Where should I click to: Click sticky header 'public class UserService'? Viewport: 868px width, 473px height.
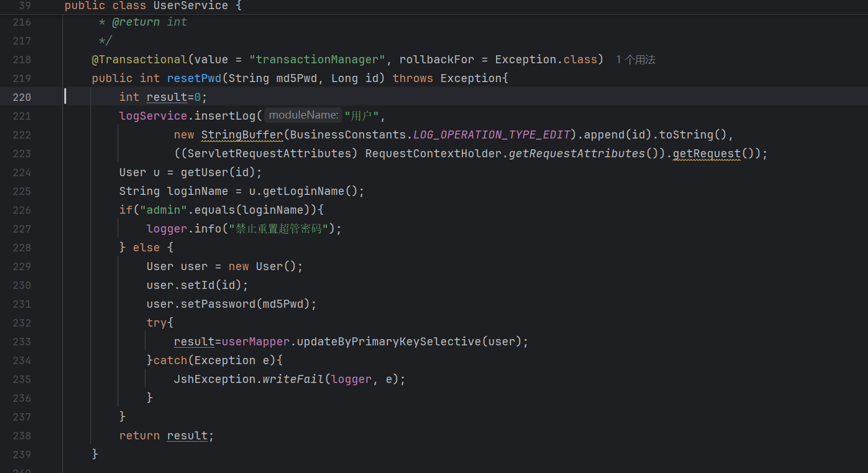click(146, 6)
